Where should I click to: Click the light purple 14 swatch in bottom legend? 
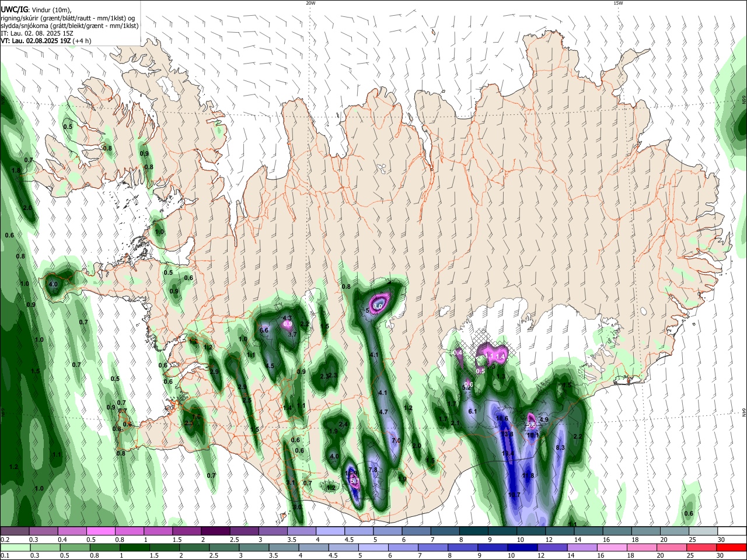point(581,547)
